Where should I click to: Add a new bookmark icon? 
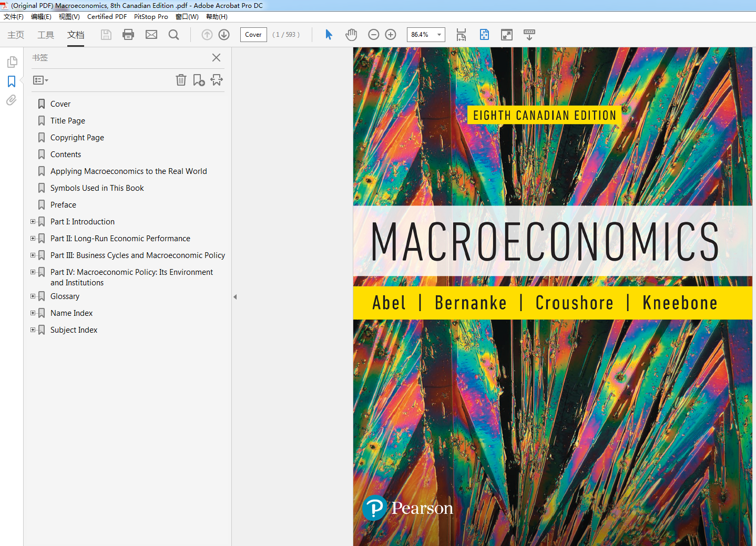pos(199,80)
